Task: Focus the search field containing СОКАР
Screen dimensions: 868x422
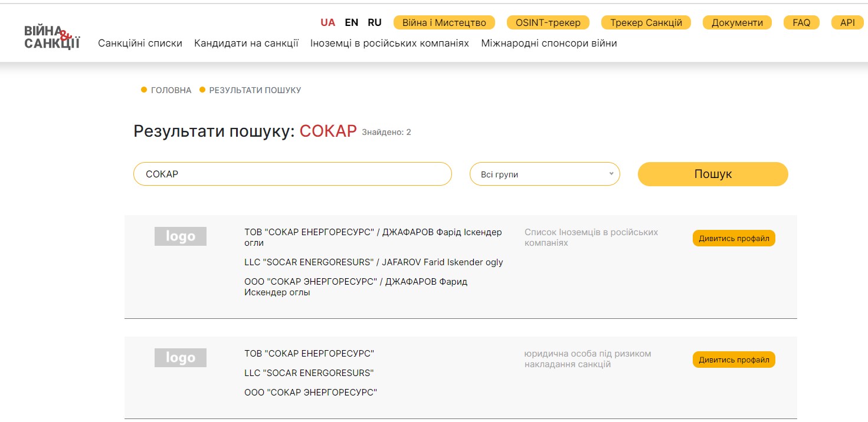Action: [292, 174]
